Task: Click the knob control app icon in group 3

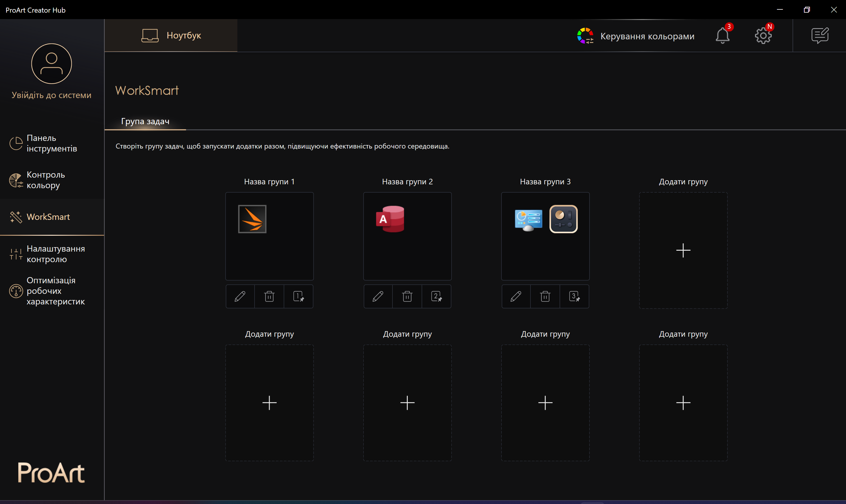Action: tap(563, 219)
